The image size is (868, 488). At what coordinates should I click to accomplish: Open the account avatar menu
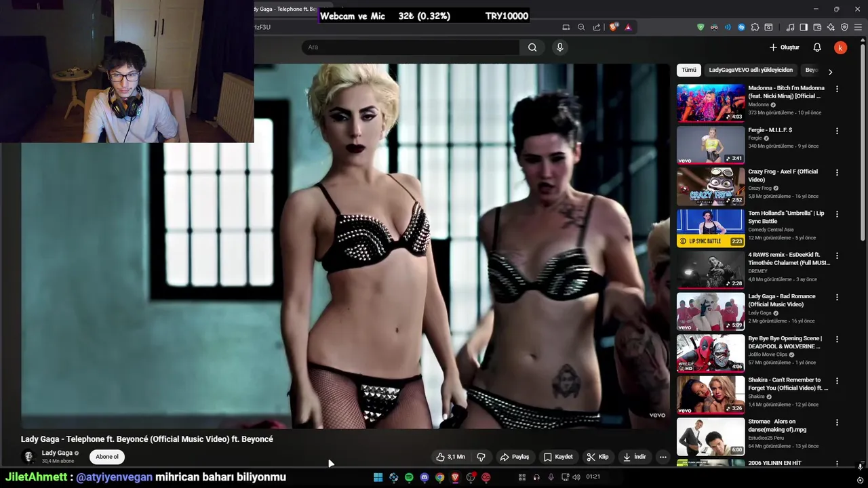(840, 47)
